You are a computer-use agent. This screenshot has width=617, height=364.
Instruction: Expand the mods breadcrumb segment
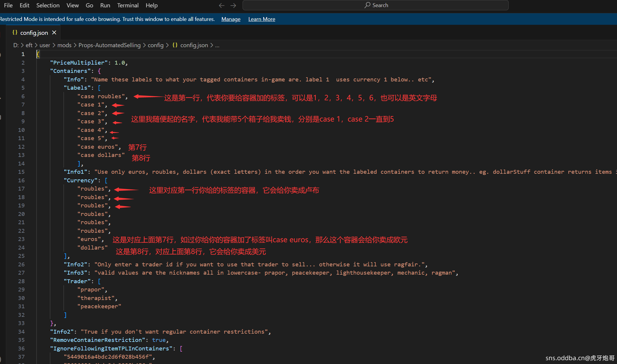pos(64,45)
